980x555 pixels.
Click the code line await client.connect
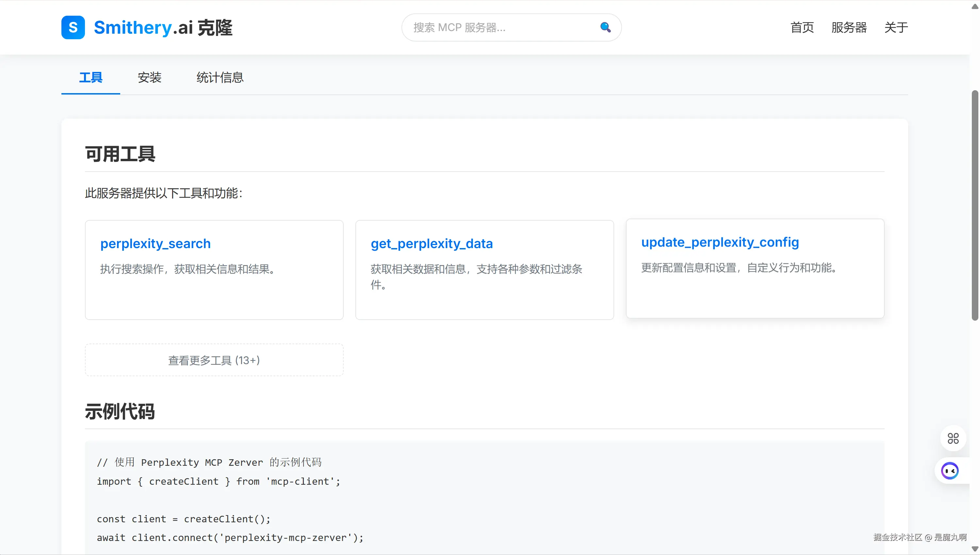[x=230, y=538]
